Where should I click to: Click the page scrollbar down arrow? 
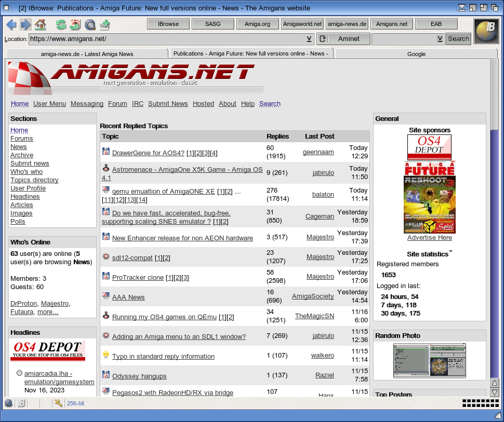pyautogui.click(x=495, y=393)
